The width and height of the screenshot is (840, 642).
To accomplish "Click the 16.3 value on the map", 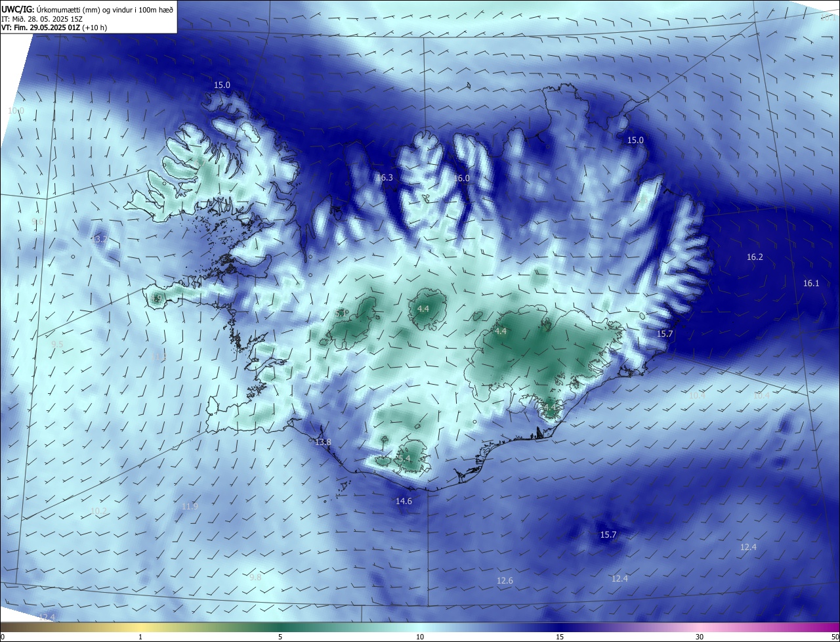I will (x=385, y=178).
